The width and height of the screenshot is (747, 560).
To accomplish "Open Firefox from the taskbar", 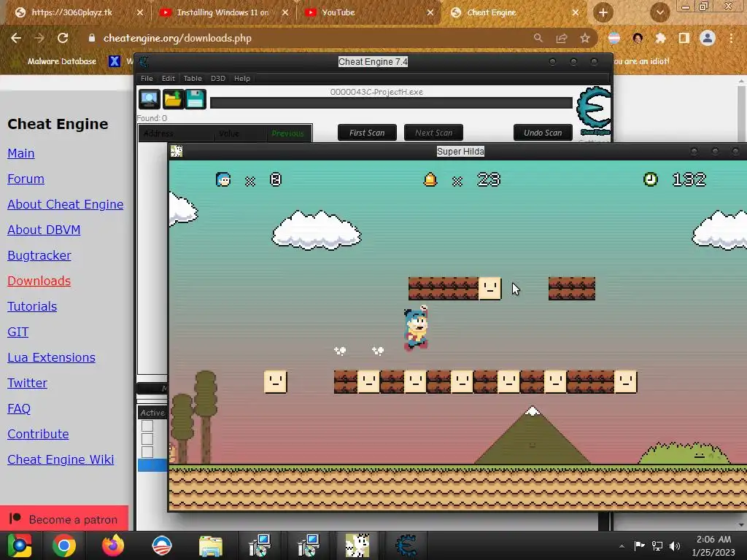I will point(113,545).
